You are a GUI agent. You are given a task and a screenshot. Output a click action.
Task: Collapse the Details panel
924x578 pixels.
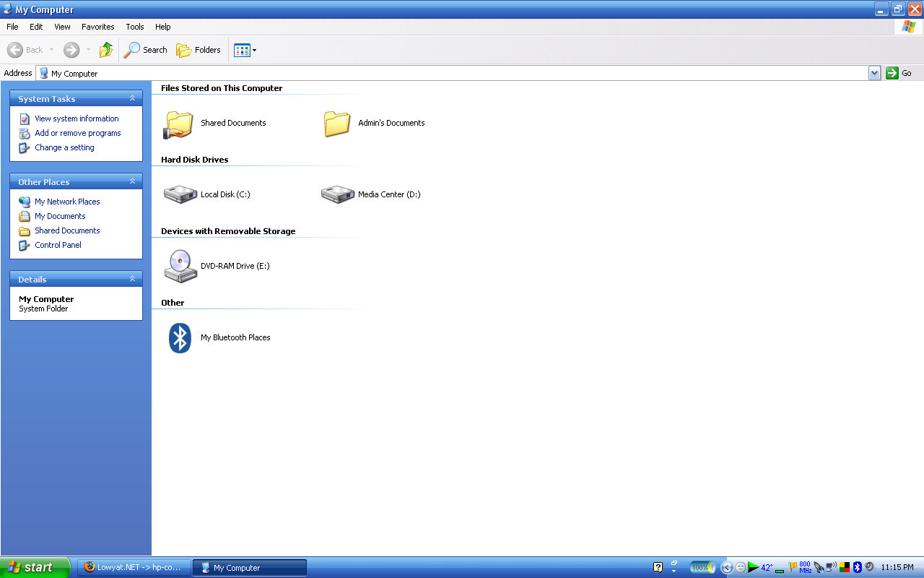click(x=132, y=280)
